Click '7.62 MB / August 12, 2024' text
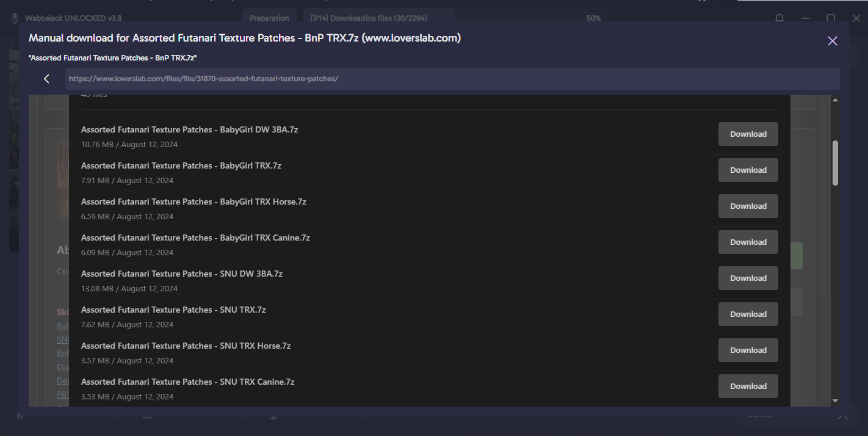 pyautogui.click(x=127, y=325)
